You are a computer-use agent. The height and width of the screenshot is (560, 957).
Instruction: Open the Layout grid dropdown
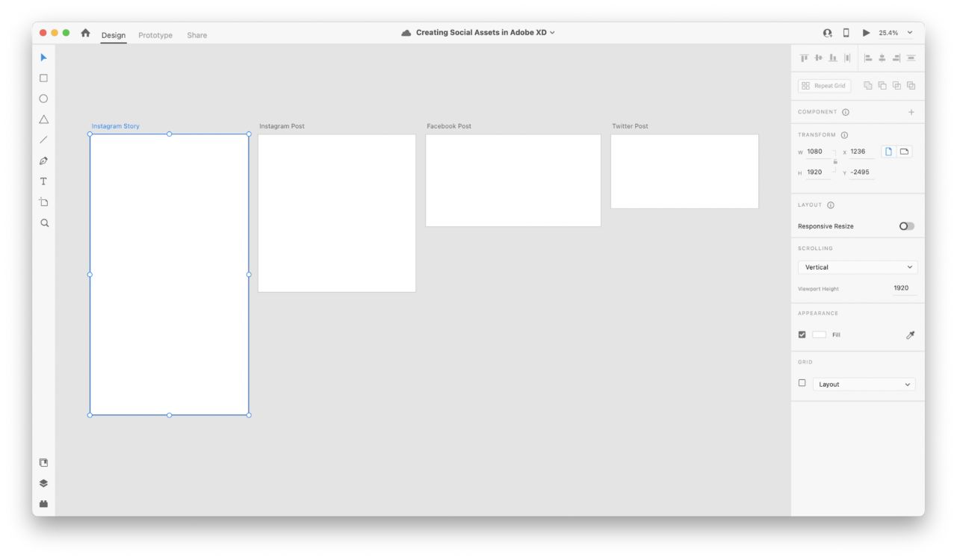pyautogui.click(x=864, y=385)
